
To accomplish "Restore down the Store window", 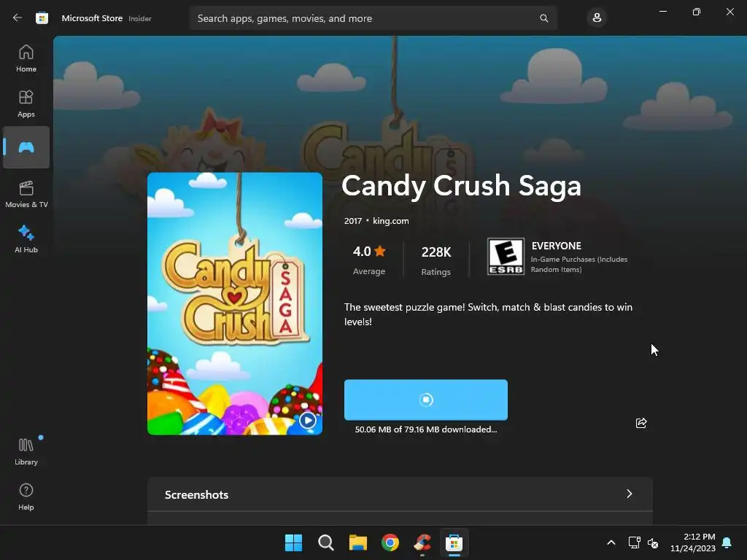I will [697, 12].
